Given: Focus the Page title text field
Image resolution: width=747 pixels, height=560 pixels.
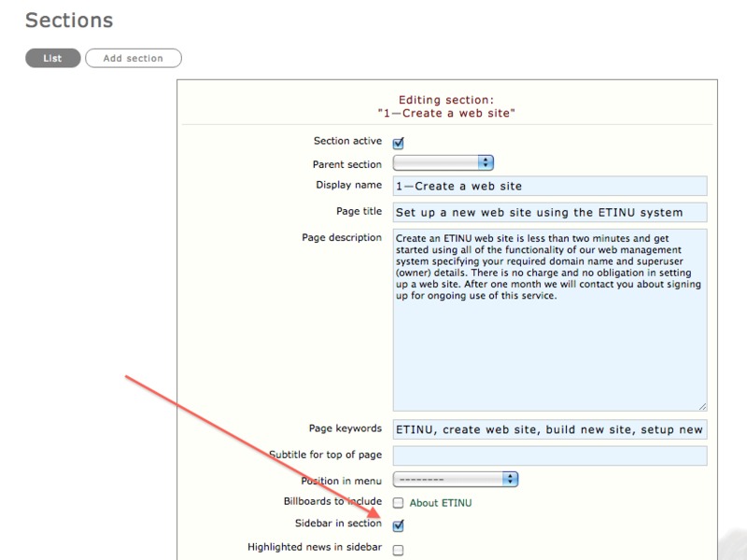Looking at the screenshot, I should [x=549, y=212].
